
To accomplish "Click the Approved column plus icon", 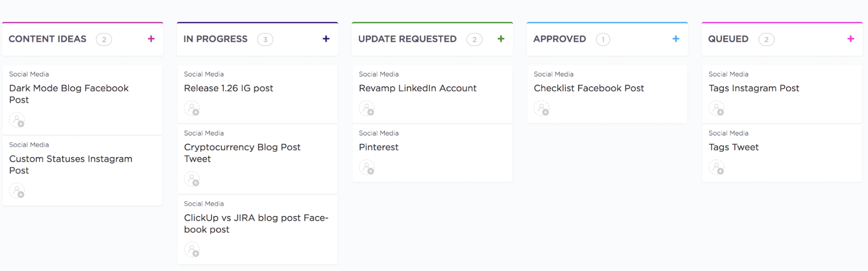I will 676,39.
